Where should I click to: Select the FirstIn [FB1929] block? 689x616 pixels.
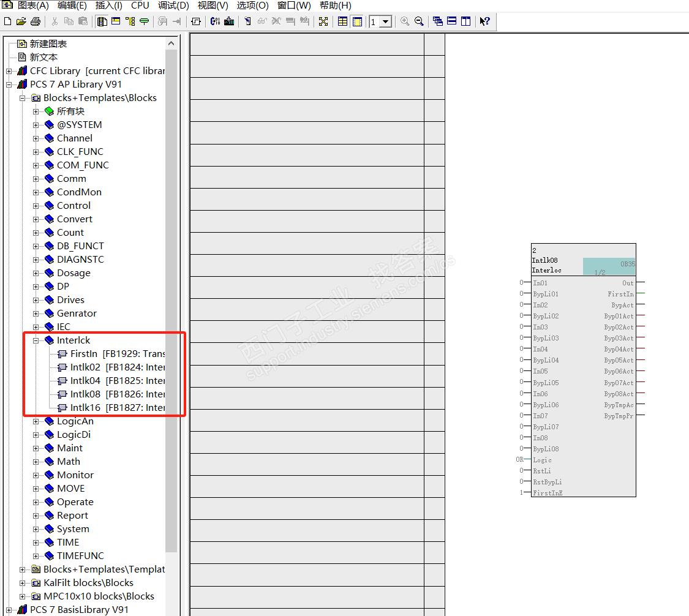pyautogui.click(x=118, y=354)
